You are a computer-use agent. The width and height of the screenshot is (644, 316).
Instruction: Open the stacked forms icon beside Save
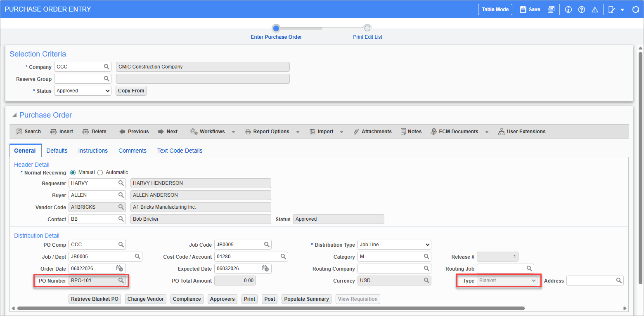point(551,9)
